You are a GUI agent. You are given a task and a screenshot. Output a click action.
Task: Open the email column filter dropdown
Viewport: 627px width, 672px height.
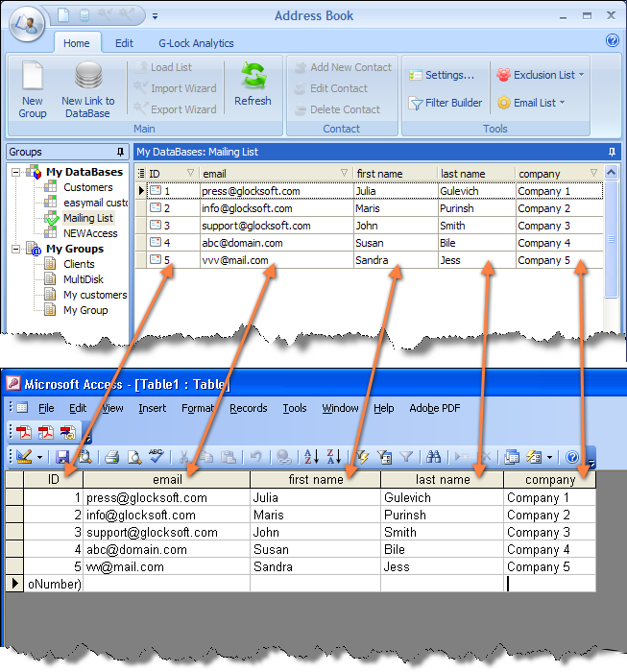(344, 174)
